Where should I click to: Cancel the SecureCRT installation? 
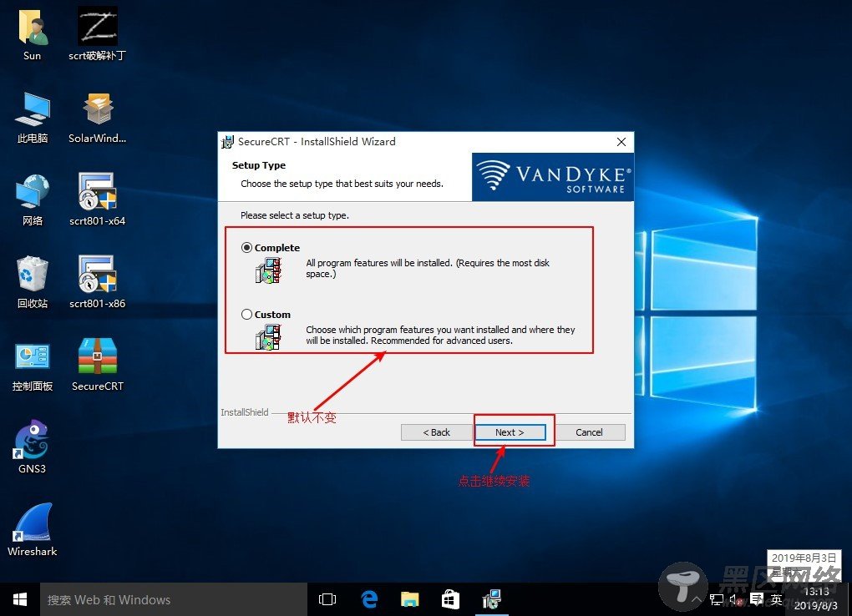point(589,432)
